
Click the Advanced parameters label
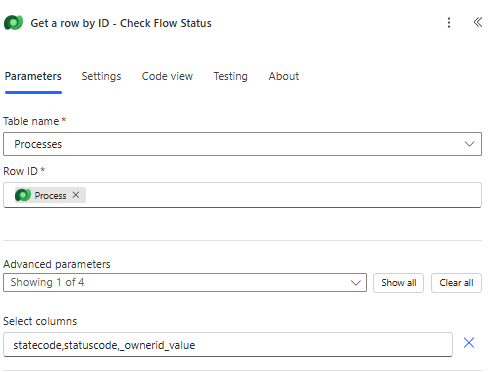(57, 264)
